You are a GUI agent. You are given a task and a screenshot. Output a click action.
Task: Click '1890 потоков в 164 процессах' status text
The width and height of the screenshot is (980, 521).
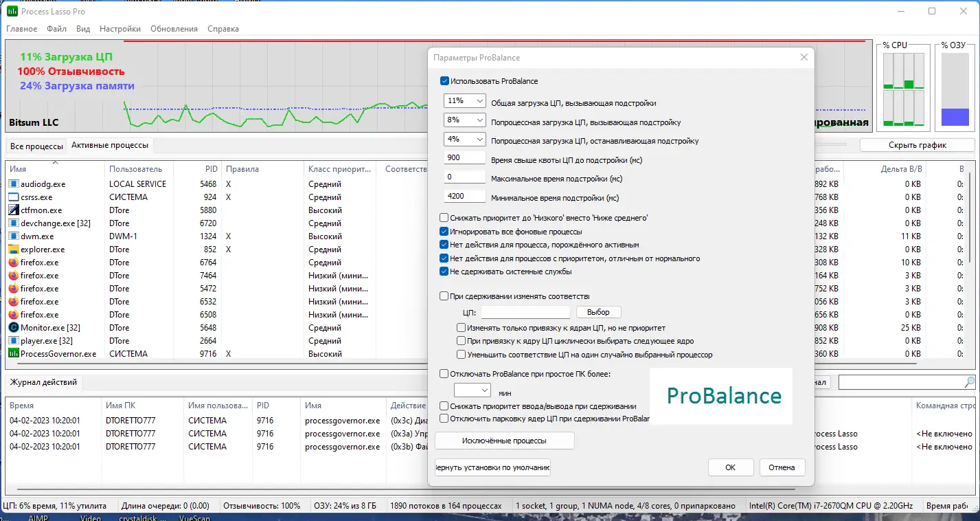(446, 506)
